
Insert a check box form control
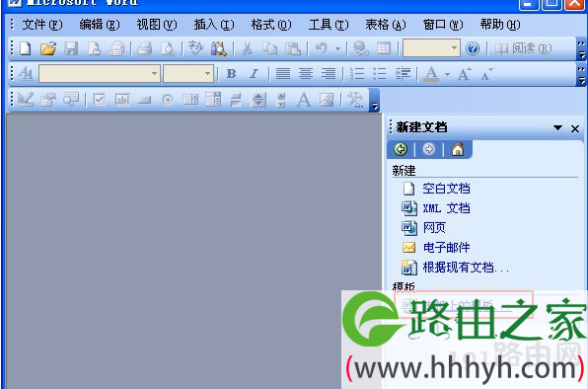tap(100, 100)
